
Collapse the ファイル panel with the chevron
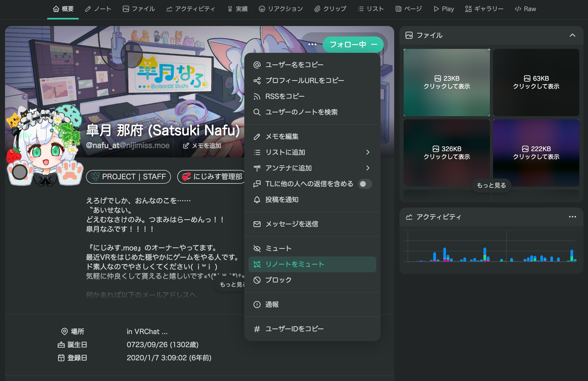[x=572, y=35]
